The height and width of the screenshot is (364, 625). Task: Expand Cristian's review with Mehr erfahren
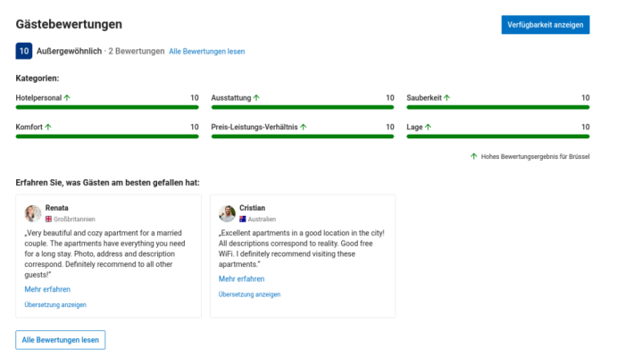[x=241, y=278]
